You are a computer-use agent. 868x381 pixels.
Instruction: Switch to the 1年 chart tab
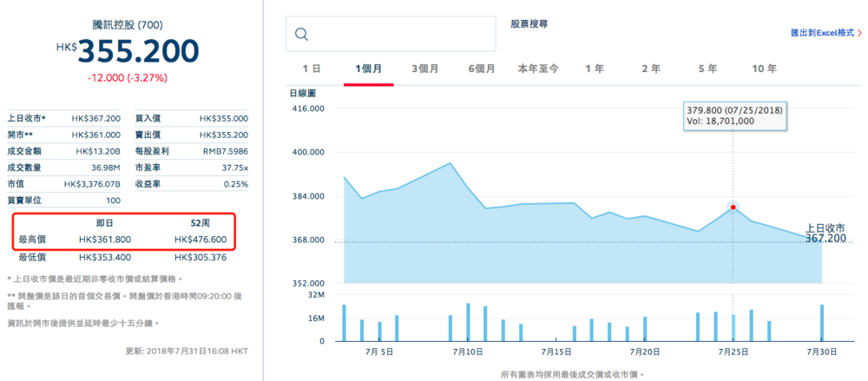(x=595, y=69)
